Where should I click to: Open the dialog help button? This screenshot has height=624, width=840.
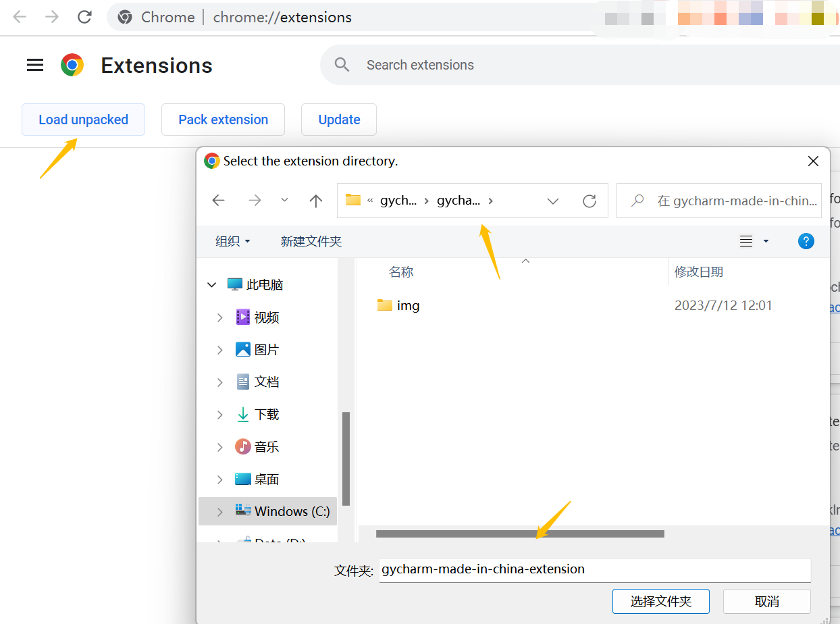tap(806, 241)
